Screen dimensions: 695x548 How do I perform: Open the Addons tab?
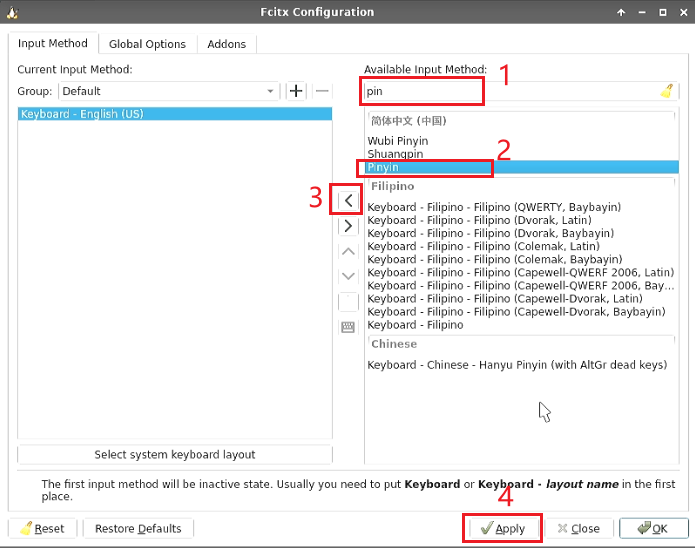pos(226,44)
